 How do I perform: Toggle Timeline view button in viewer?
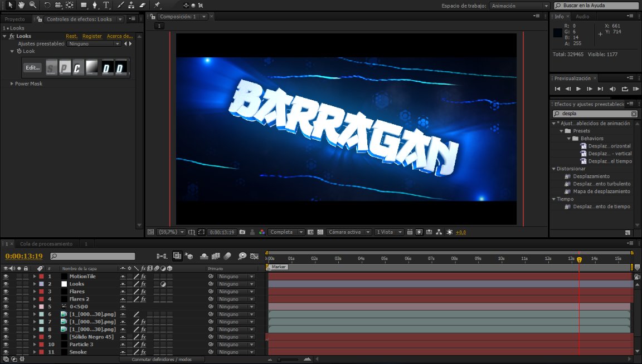coord(429,232)
